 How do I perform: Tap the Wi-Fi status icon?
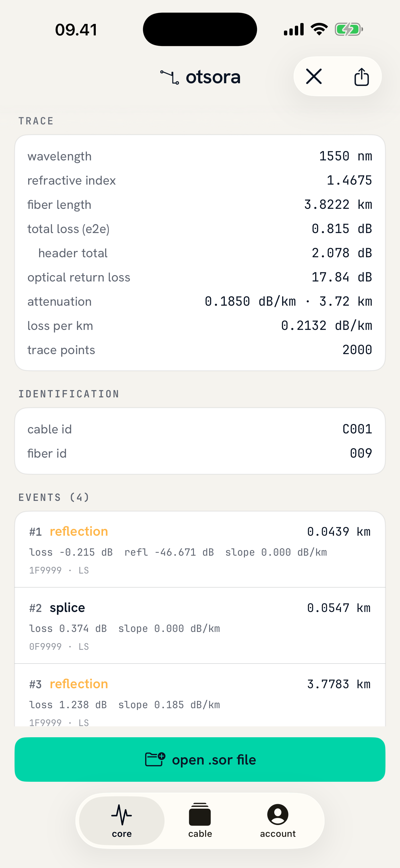(319, 29)
